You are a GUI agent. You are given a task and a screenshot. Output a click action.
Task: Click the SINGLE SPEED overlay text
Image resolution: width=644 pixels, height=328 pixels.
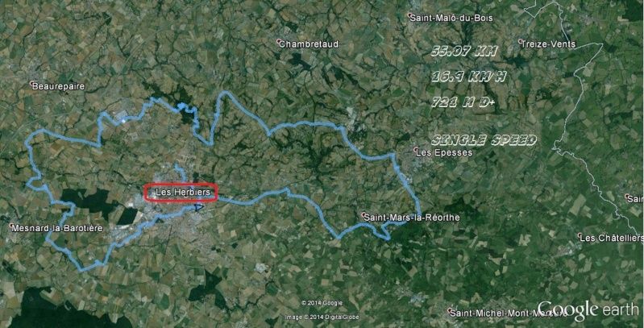[x=484, y=140]
